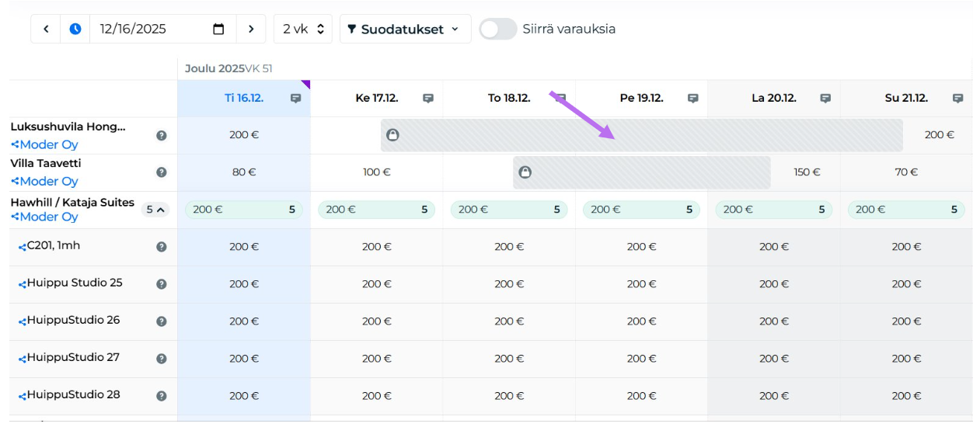Image resolution: width=980 pixels, height=427 pixels.
Task: Open calendar picker icon in date field
Action: click(x=218, y=29)
